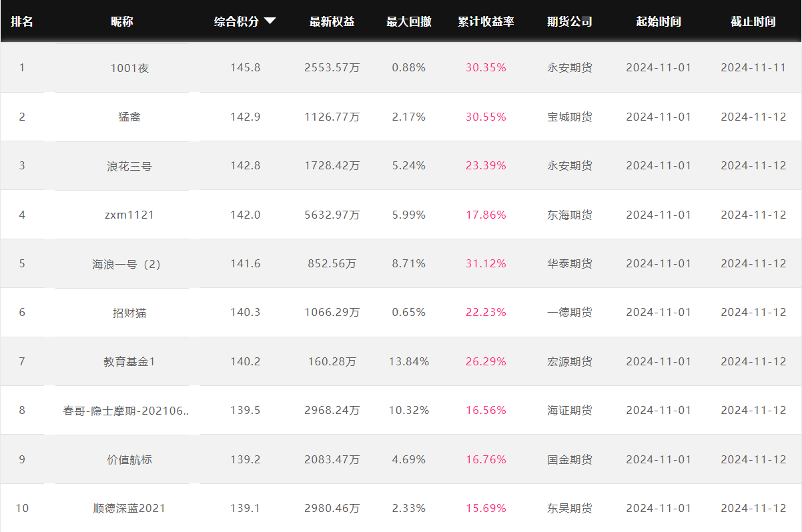Select the score value 142.8
802x532 pixels.
pos(245,165)
